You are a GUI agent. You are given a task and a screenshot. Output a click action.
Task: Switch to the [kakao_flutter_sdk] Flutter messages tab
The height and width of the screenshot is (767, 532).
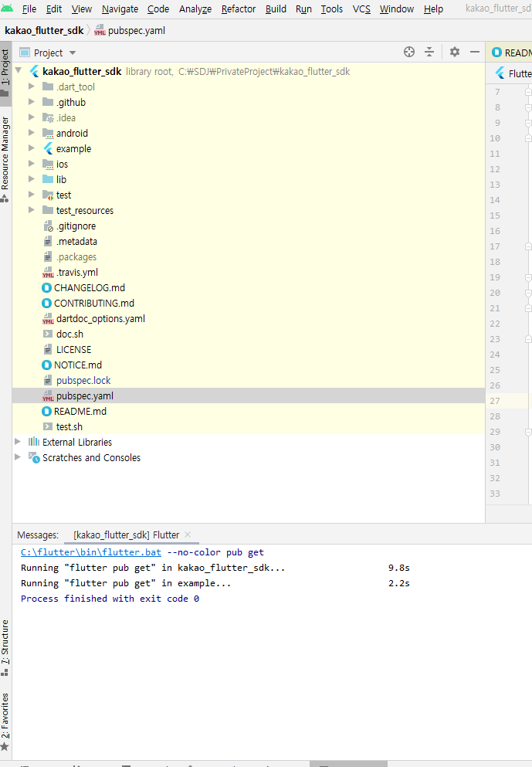click(126, 535)
